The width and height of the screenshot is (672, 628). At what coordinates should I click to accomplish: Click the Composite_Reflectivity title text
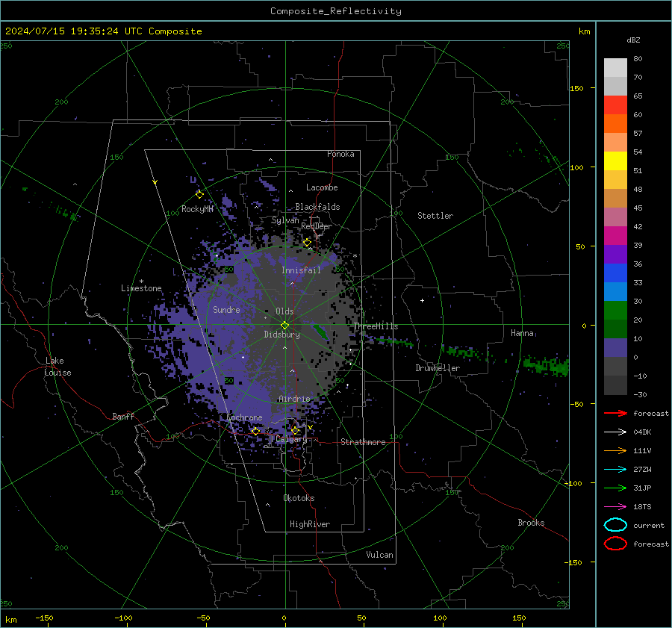pyautogui.click(x=336, y=11)
